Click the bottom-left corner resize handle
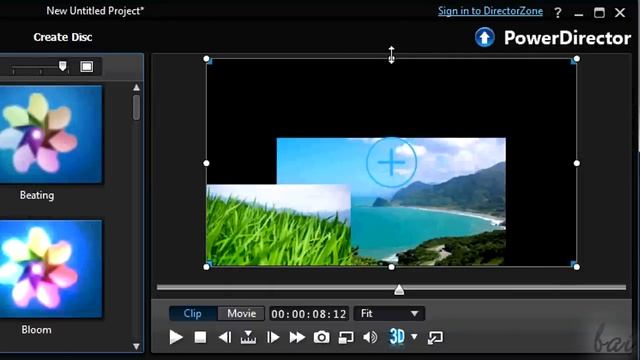This screenshot has height=360, width=640. pos(207,267)
